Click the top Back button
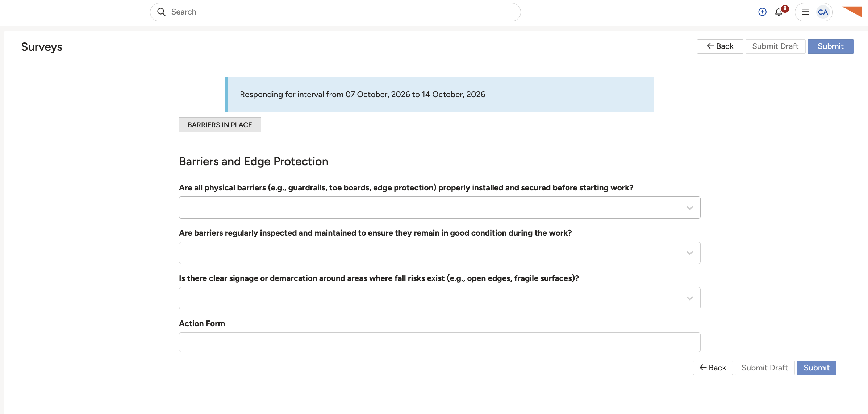 [x=720, y=46]
